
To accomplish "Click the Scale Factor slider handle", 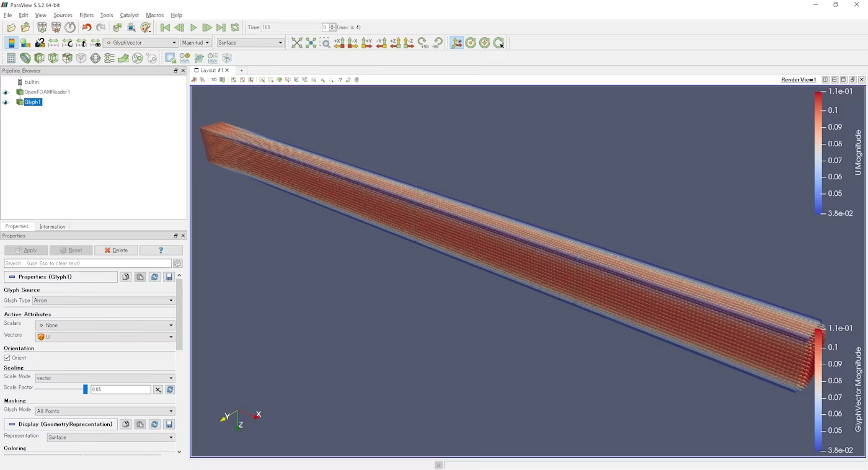I will (86, 389).
